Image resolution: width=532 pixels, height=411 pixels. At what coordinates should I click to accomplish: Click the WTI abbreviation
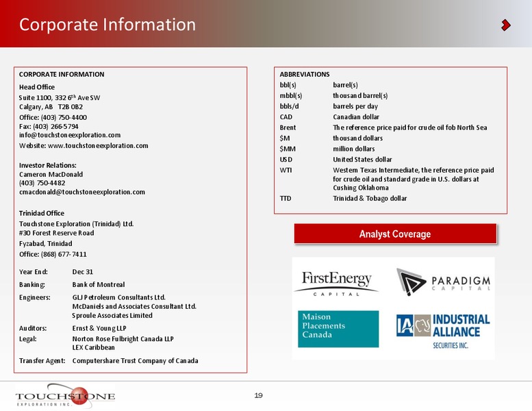(x=286, y=170)
